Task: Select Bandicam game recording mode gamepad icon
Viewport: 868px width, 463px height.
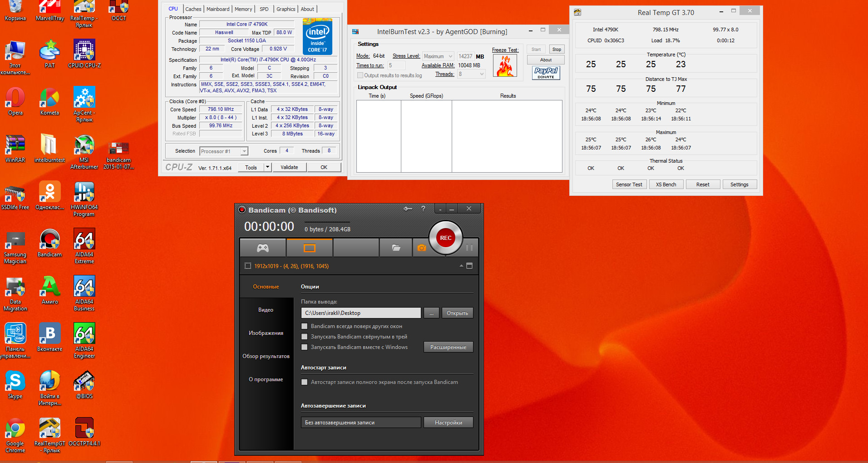Action: (x=263, y=248)
